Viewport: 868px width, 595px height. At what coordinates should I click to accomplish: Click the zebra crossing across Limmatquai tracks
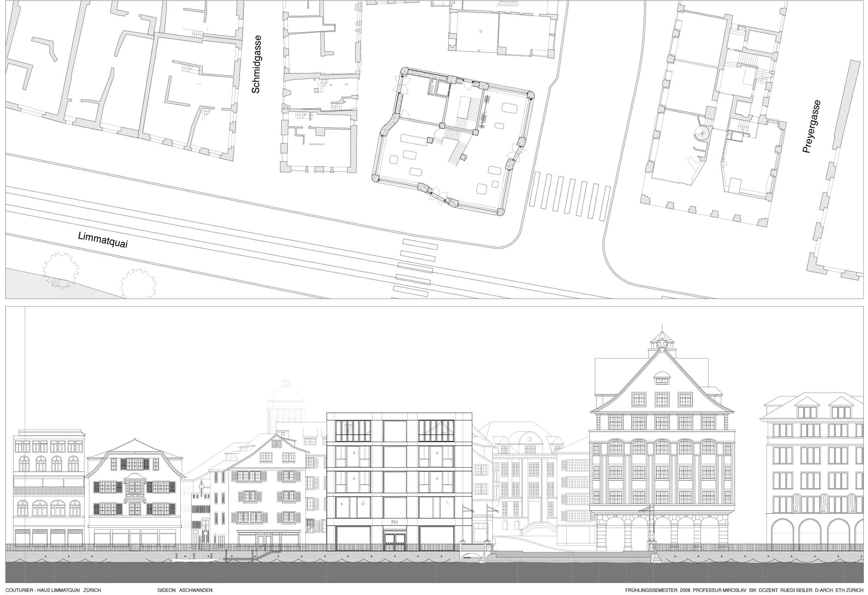[415, 268]
